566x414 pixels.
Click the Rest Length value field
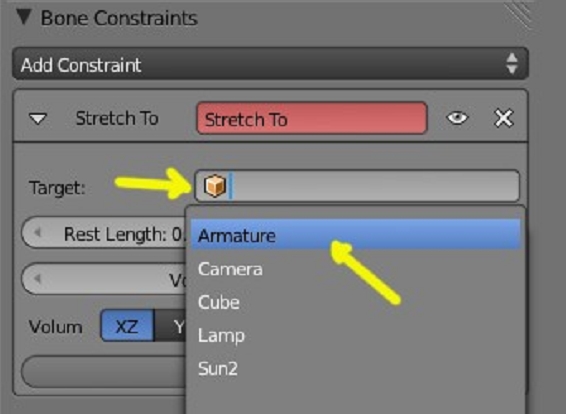(x=104, y=233)
